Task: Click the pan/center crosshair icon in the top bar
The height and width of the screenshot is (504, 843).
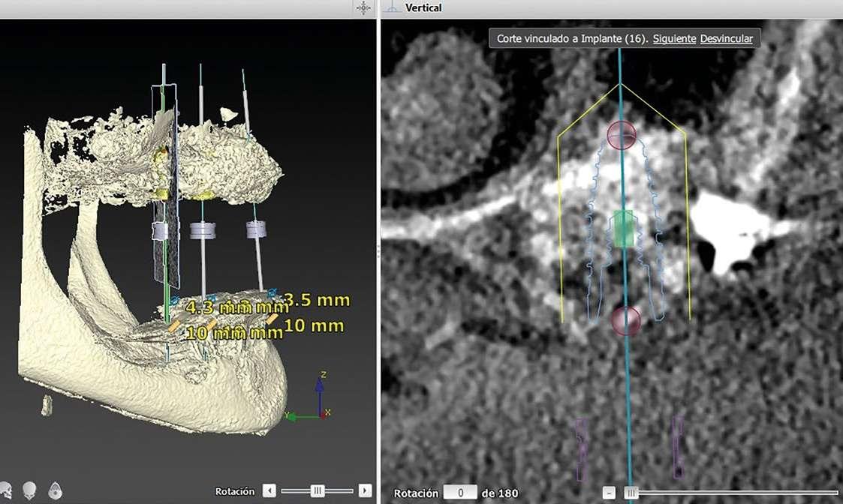Action: coord(363,7)
